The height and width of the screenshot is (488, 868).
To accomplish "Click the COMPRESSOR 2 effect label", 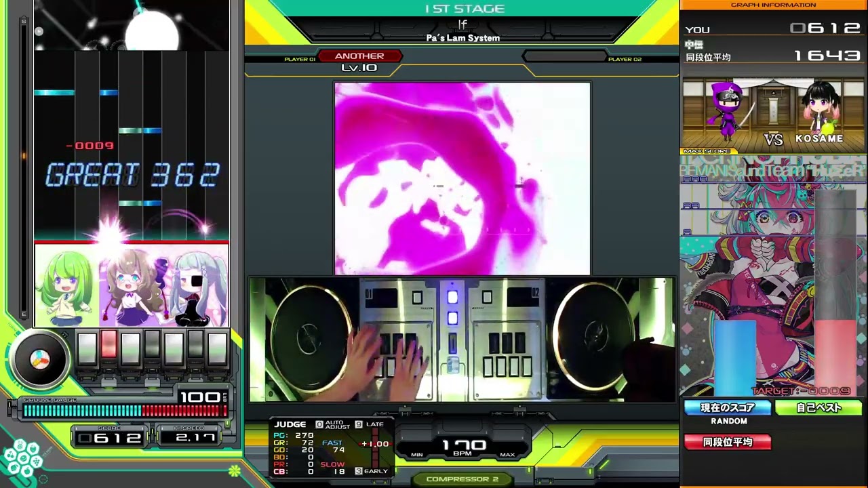I will [462, 479].
